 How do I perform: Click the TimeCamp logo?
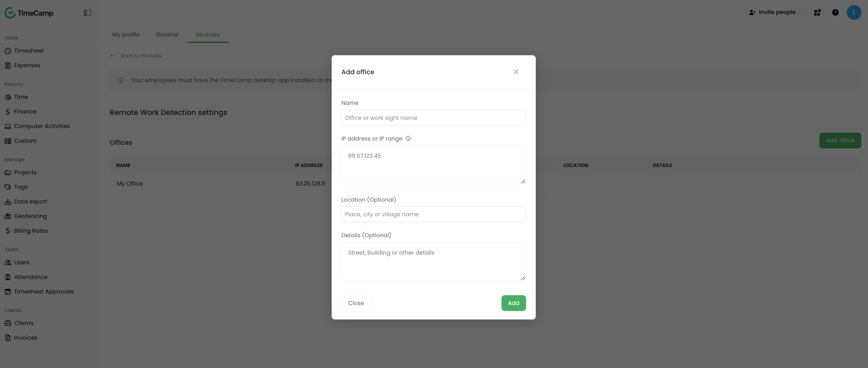click(x=29, y=13)
